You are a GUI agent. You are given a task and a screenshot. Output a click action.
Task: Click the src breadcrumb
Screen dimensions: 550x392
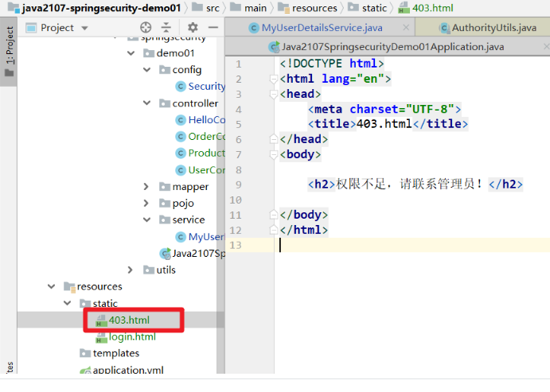(x=213, y=8)
